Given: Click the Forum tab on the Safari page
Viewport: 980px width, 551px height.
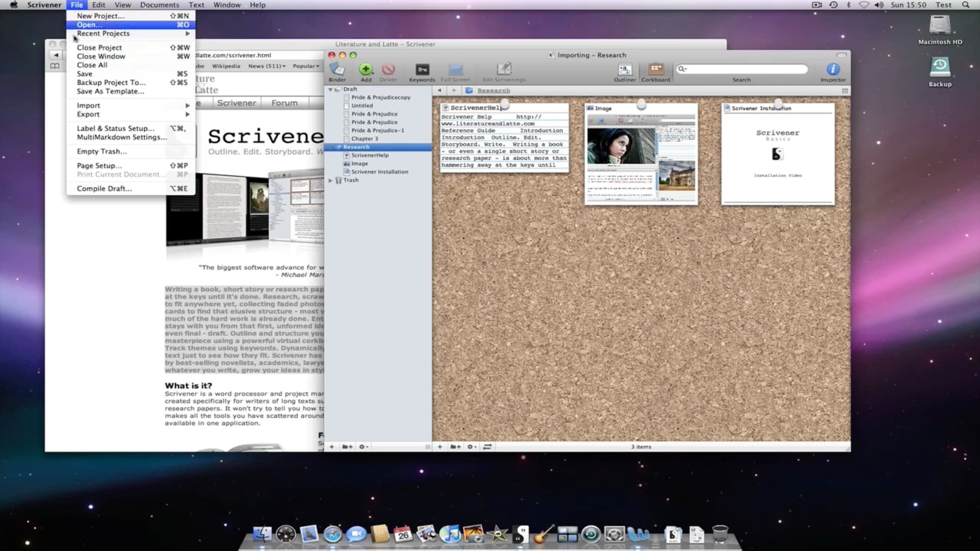Looking at the screenshot, I should click(x=284, y=103).
